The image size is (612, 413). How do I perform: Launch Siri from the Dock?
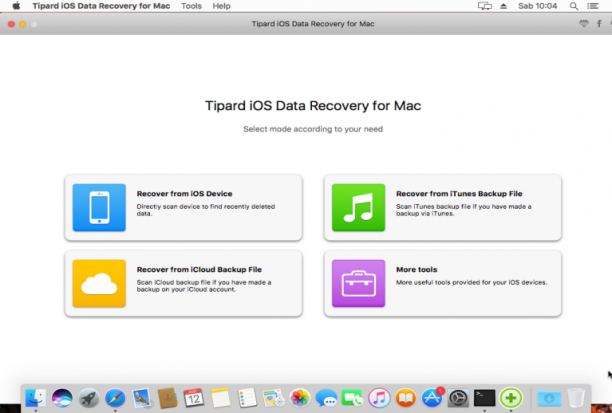62,398
